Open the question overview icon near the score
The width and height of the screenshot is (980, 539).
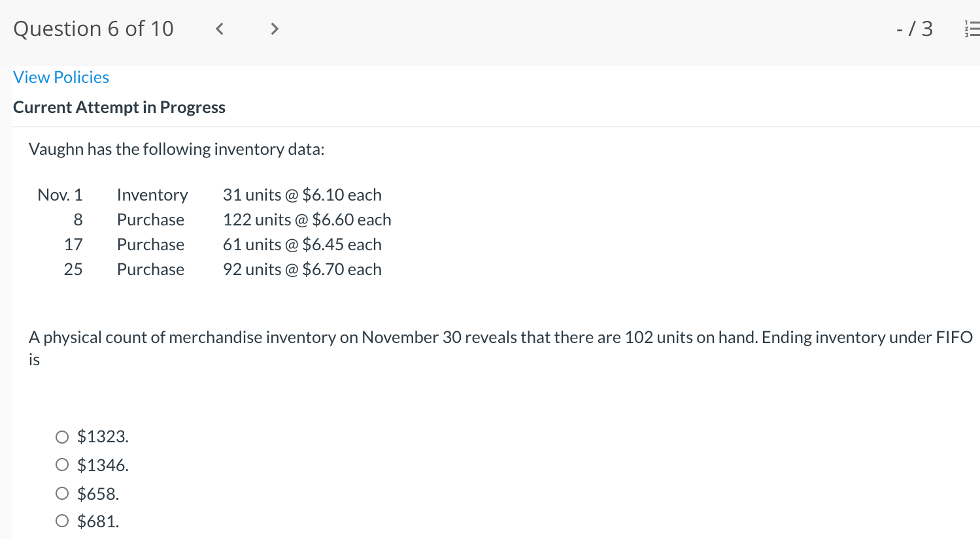[972, 28]
